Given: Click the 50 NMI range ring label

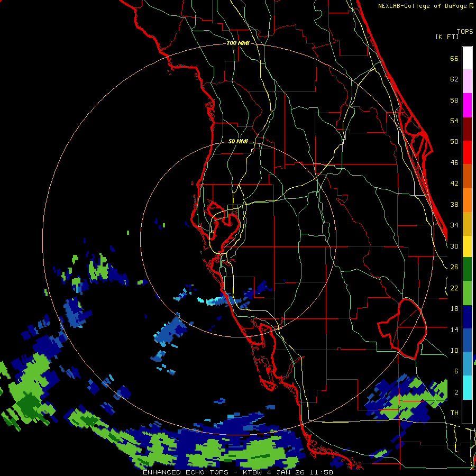Looking at the screenshot, I should pyautogui.click(x=238, y=141).
